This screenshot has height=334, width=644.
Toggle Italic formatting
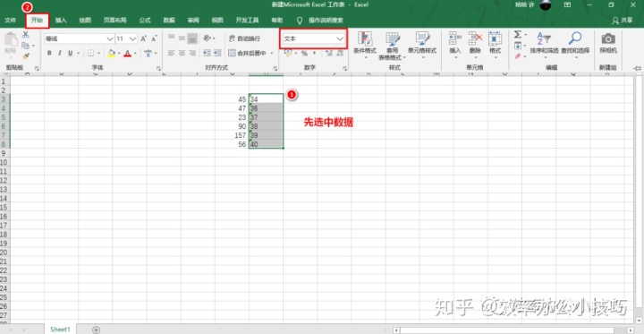pyautogui.click(x=60, y=53)
